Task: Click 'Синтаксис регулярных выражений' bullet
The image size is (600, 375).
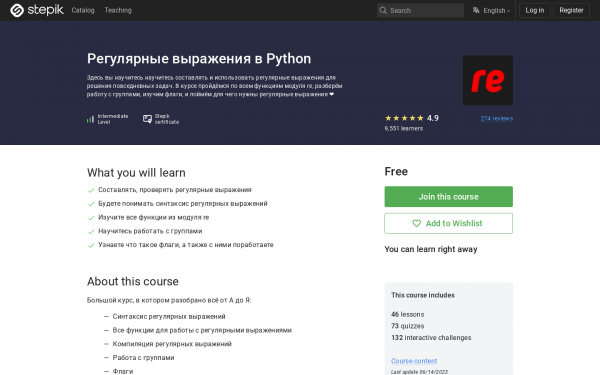Action: tap(169, 316)
